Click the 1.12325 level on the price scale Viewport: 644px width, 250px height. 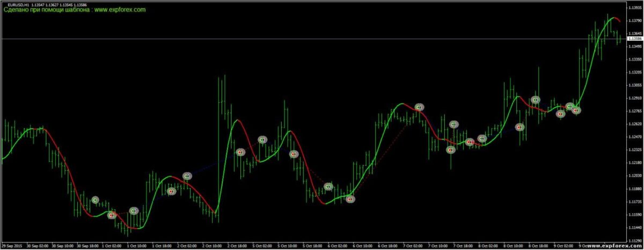coord(635,149)
